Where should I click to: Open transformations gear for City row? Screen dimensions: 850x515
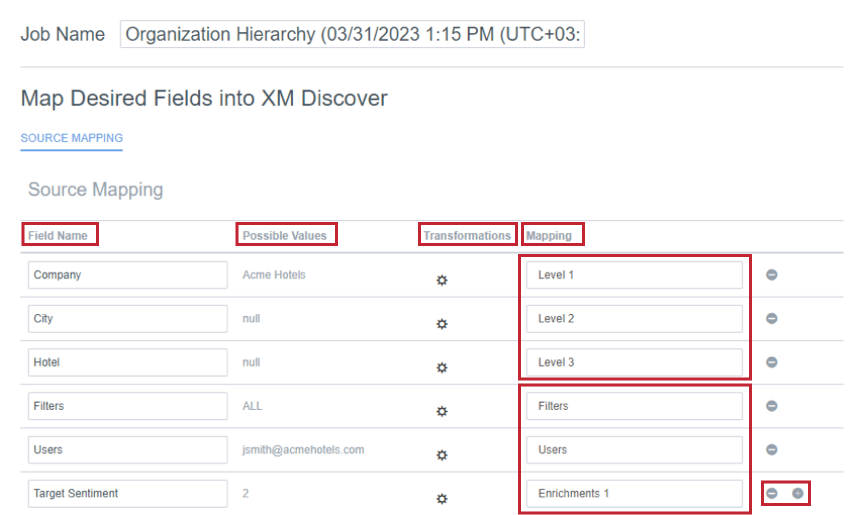point(442,324)
